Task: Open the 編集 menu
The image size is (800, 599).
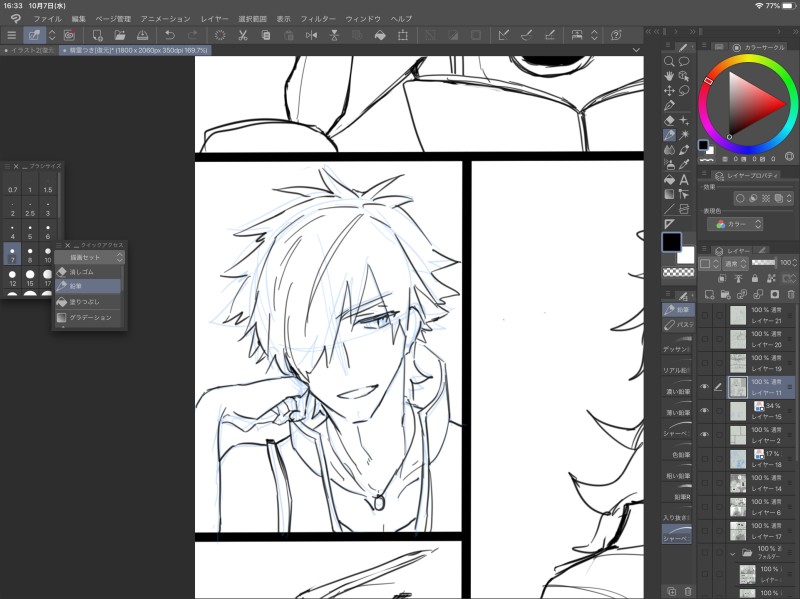Action: point(79,19)
